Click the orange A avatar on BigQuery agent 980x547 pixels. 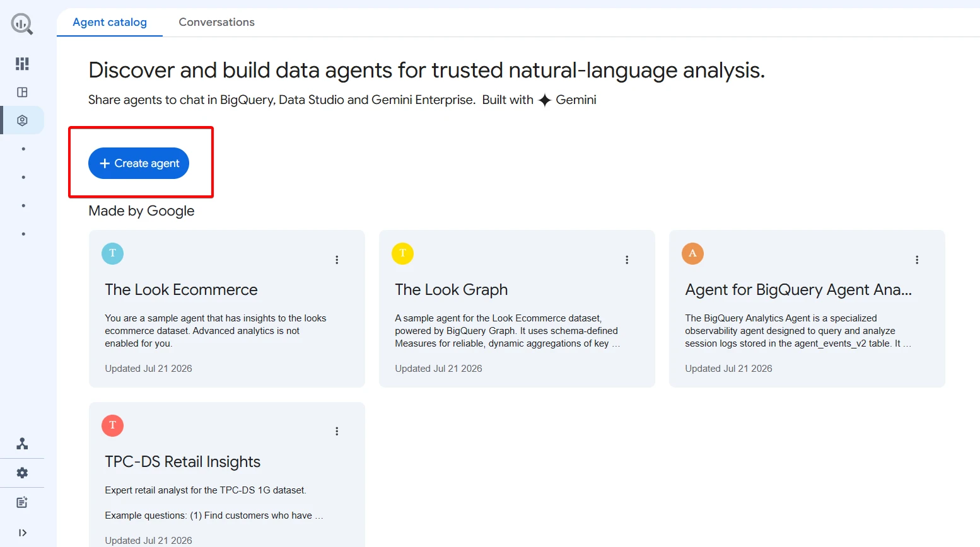(x=692, y=253)
